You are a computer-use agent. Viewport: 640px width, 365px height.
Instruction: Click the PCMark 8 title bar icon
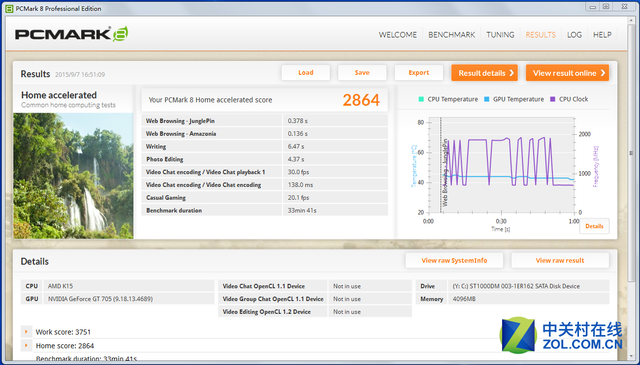(9, 9)
